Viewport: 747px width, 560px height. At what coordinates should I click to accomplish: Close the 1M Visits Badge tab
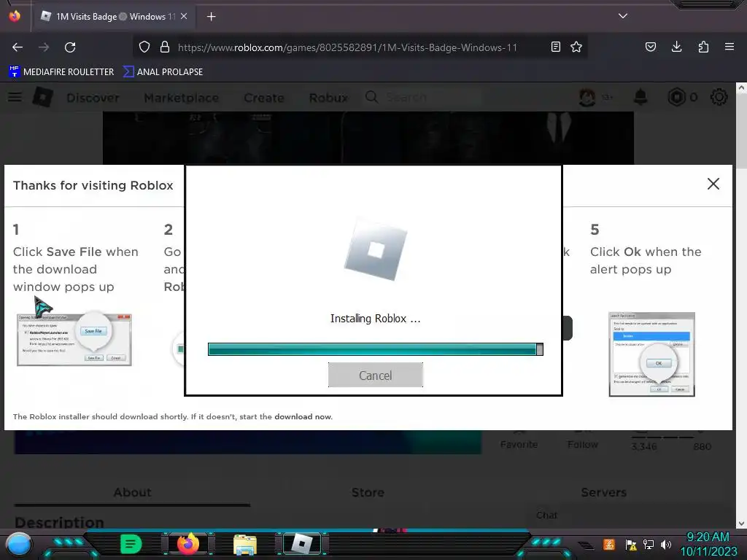184,16
